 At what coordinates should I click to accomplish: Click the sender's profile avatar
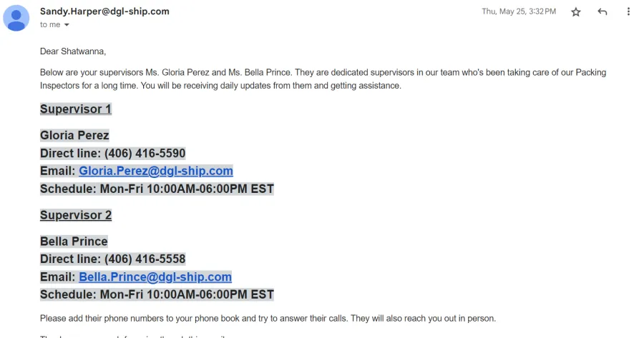(x=16, y=18)
